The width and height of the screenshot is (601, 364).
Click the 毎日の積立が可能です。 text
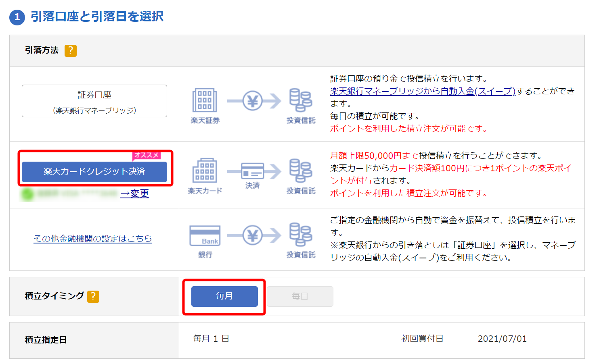click(x=375, y=116)
